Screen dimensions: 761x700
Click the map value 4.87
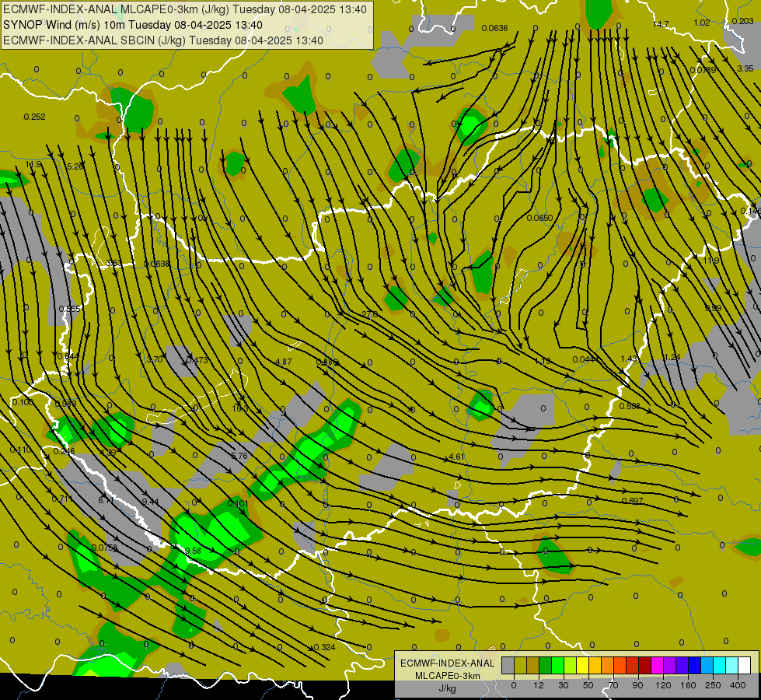284,362
